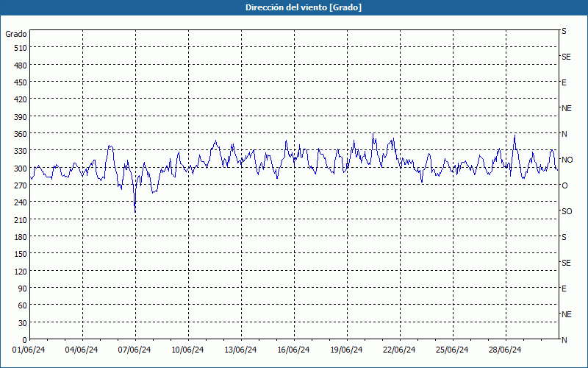Select the 150 value on the left axis
This screenshot has height=368, width=588.
pos(21,254)
